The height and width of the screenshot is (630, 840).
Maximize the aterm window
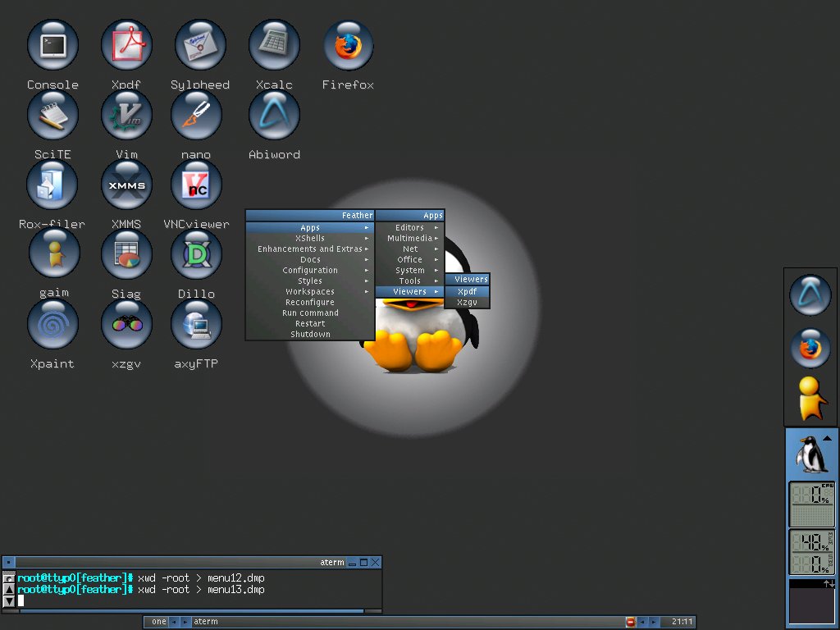(x=363, y=563)
